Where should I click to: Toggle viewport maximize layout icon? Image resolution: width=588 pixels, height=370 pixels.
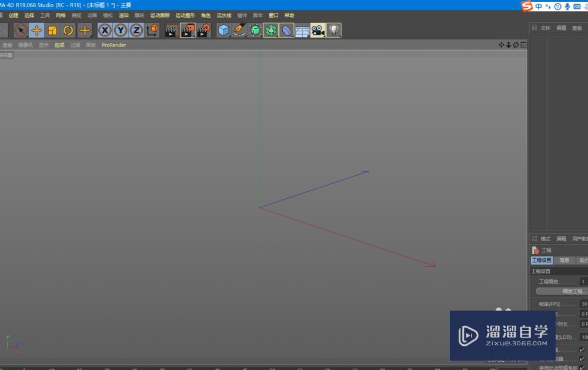coord(523,45)
